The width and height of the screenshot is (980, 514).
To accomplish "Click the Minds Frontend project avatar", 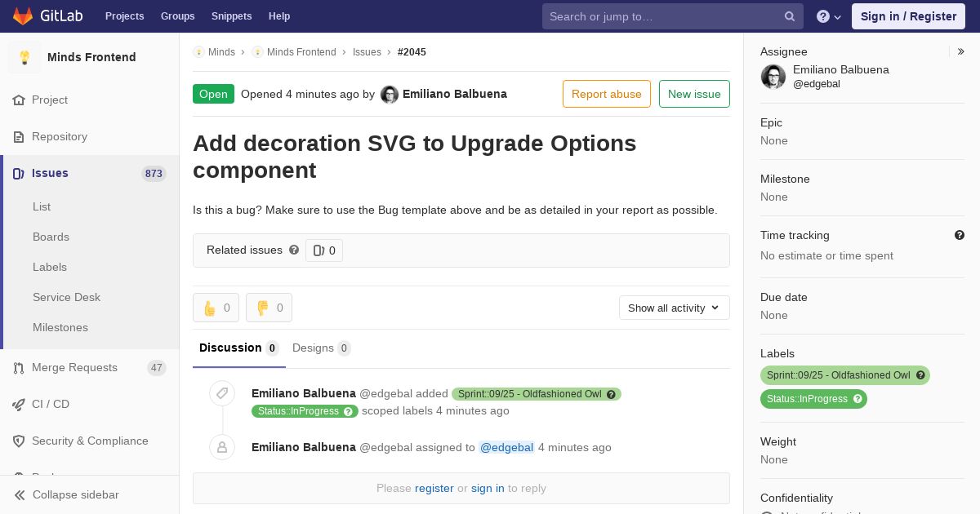I will coord(24,57).
